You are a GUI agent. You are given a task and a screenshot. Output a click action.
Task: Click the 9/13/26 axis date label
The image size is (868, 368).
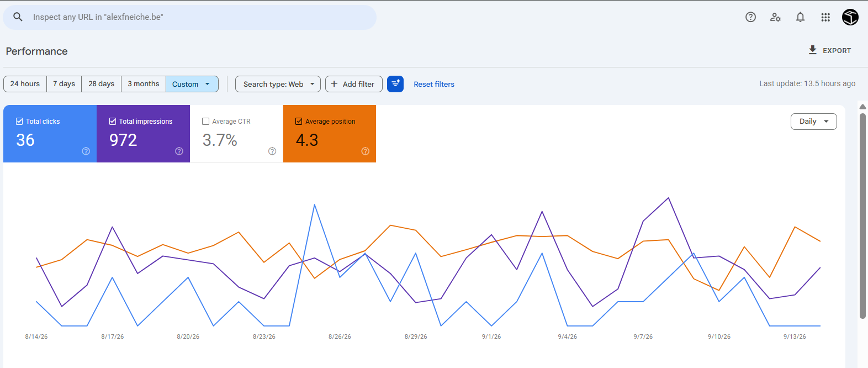[x=795, y=337]
